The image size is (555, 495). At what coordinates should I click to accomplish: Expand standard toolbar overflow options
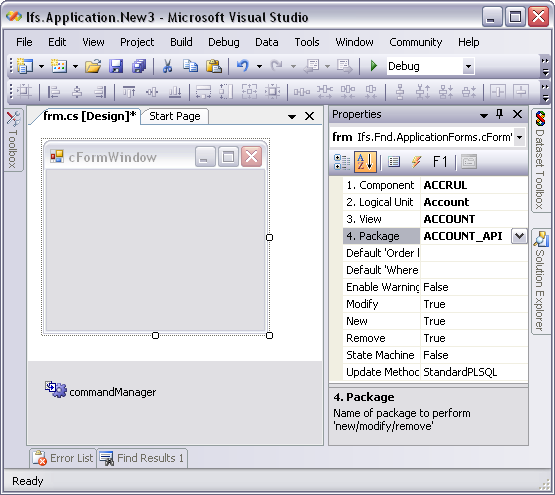click(x=545, y=67)
